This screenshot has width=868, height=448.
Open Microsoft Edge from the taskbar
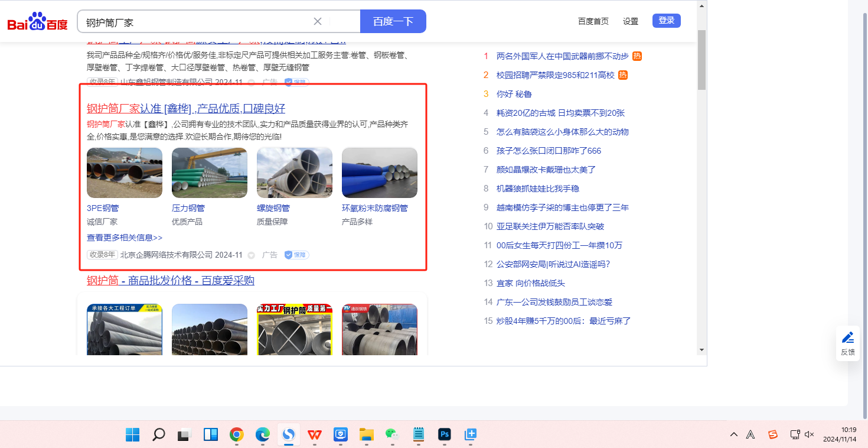coord(263,435)
